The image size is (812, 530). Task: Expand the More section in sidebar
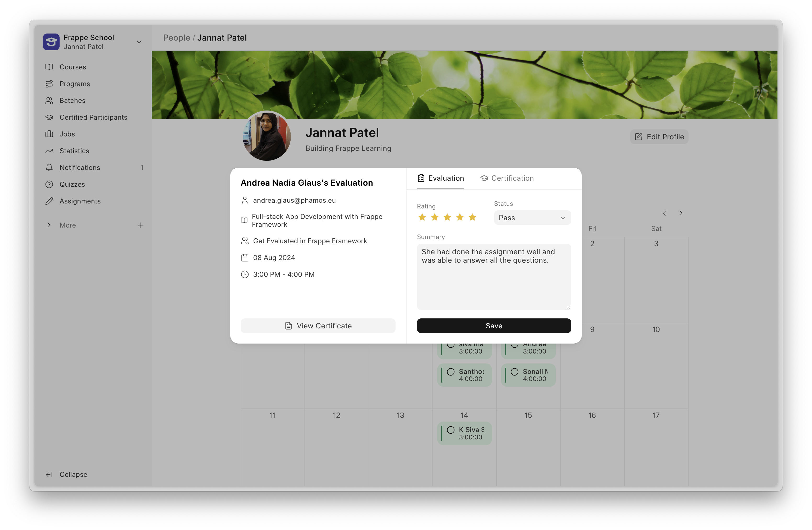(x=49, y=225)
